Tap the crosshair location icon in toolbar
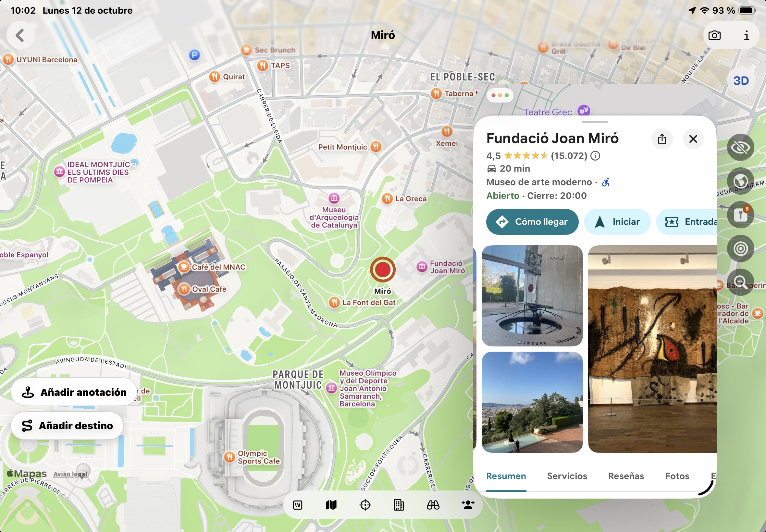This screenshot has width=766, height=532. point(365,505)
